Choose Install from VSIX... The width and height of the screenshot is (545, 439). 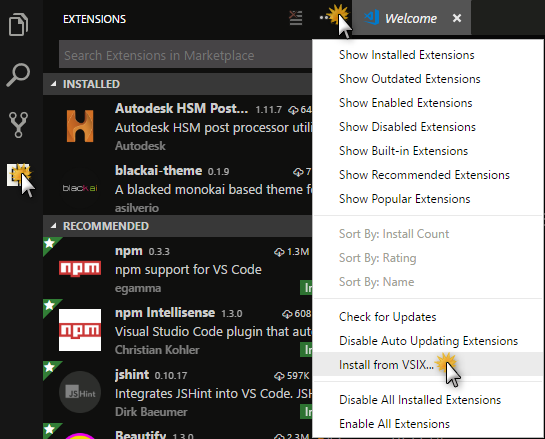coord(429,365)
